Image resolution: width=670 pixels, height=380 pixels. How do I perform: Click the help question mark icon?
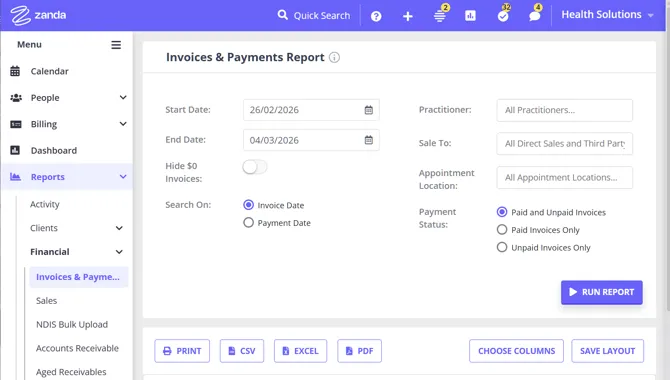376,16
